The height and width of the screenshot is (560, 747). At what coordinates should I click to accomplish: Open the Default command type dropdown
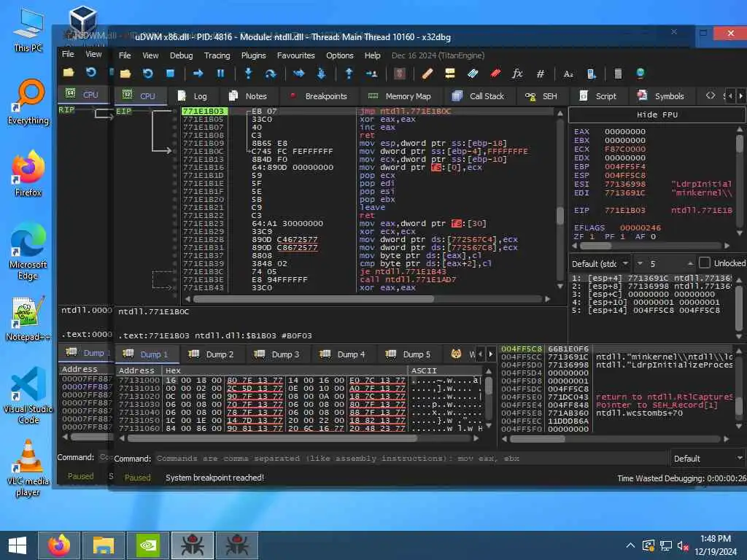[x=708, y=459]
